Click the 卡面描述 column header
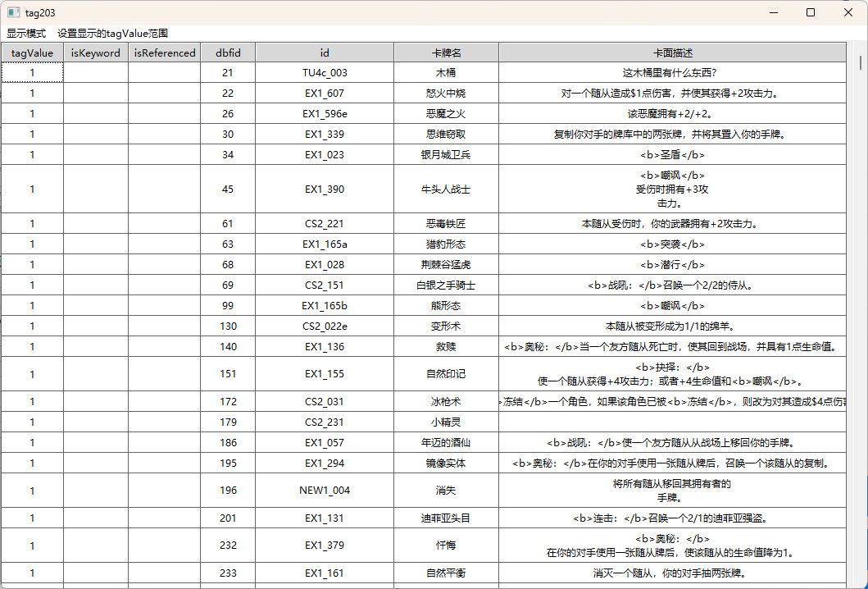Screen dimensions: 868x589 point(673,53)
